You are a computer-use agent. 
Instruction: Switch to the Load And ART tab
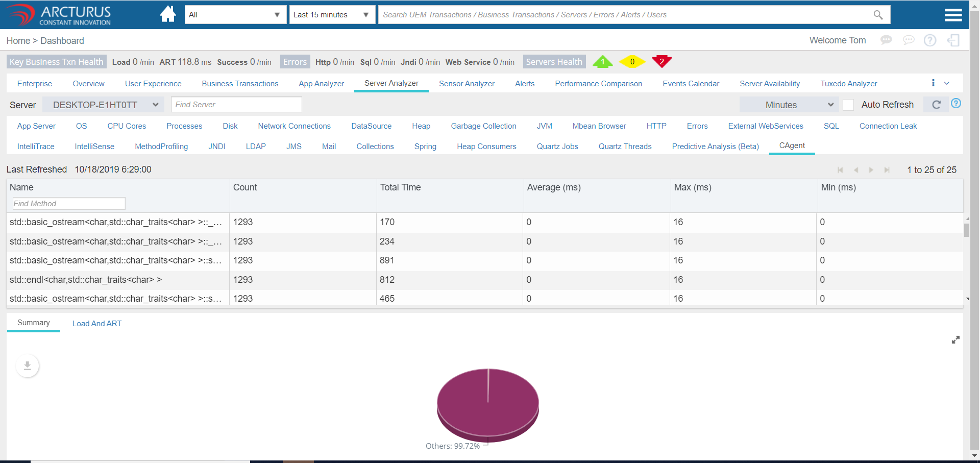97,324
